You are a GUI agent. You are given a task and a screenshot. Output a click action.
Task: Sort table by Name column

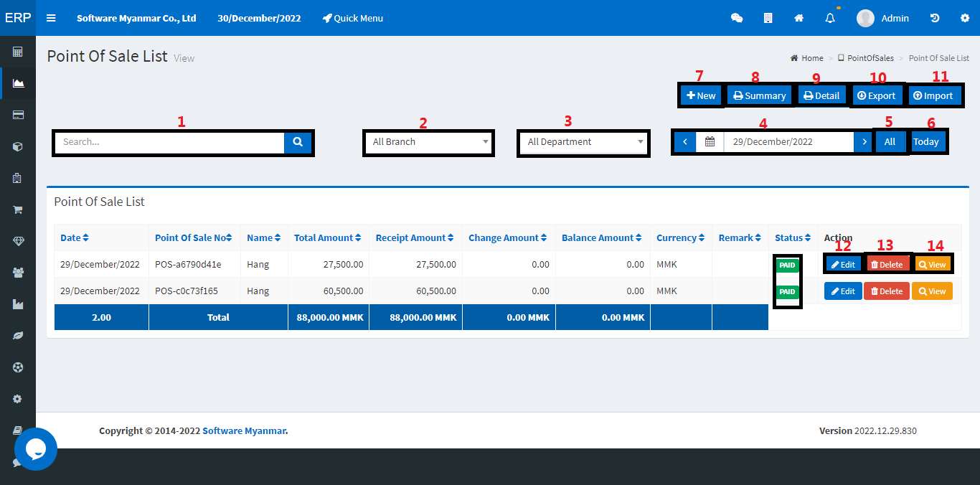(x=264, y=237)
